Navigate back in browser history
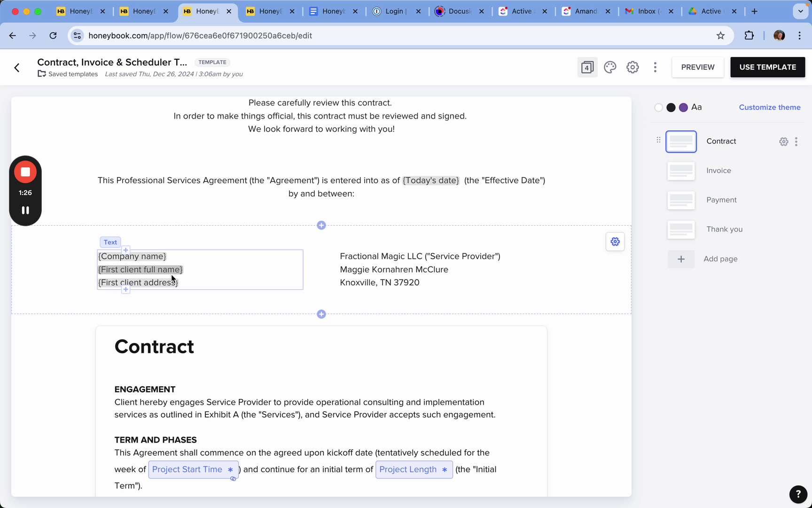812x508 pixels. point(13,36)
